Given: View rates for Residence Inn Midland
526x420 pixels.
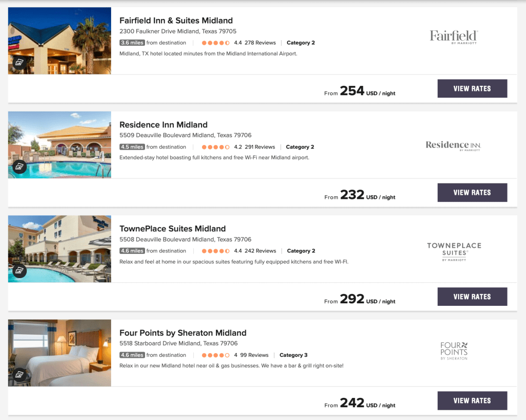Looking at the screenshot, I should coord(472,192).
